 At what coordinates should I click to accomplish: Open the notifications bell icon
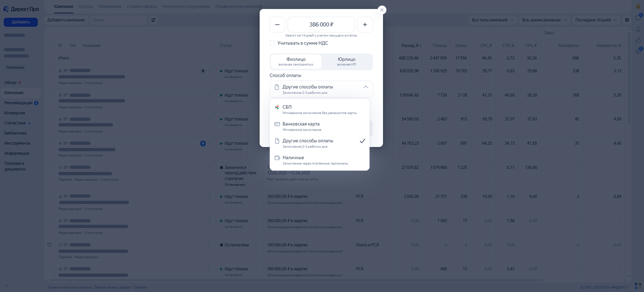click(638, 29)
